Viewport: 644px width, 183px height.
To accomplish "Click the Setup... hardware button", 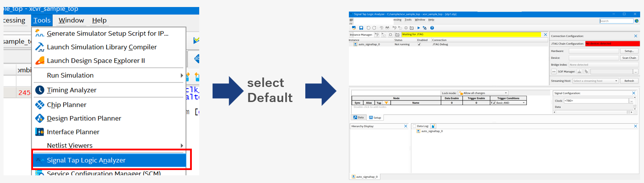I will (x=629, y=51).
